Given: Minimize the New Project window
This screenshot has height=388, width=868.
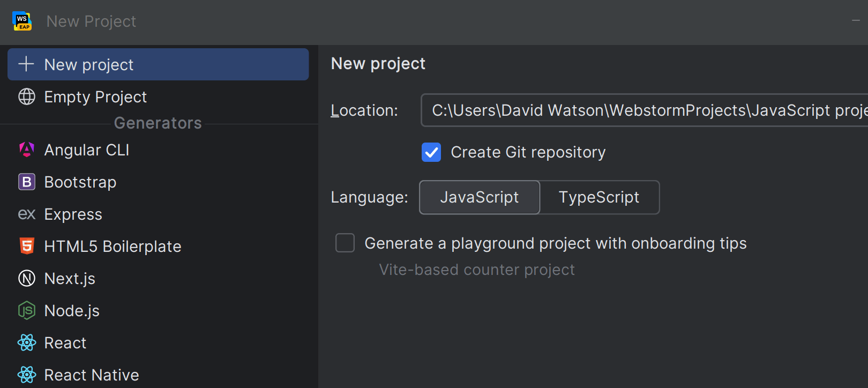Looking at the screenshot, I should click(x=856, y=21).
